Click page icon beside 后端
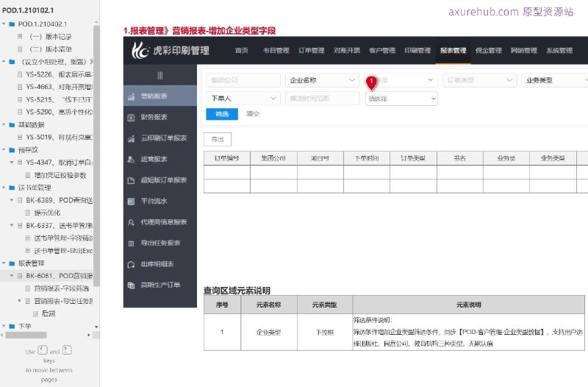Image resolution: width=588 pixels, height=387 pixels. 35,313
